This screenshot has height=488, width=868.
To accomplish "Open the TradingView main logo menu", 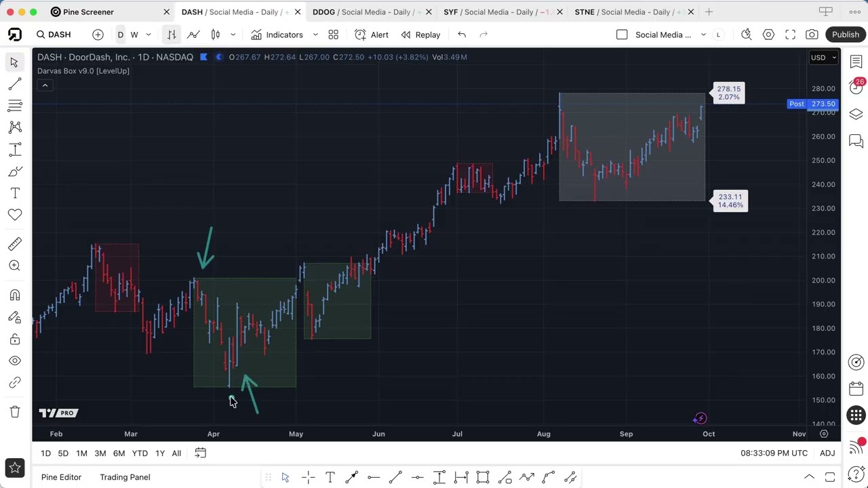I will [x=15, y=35].
